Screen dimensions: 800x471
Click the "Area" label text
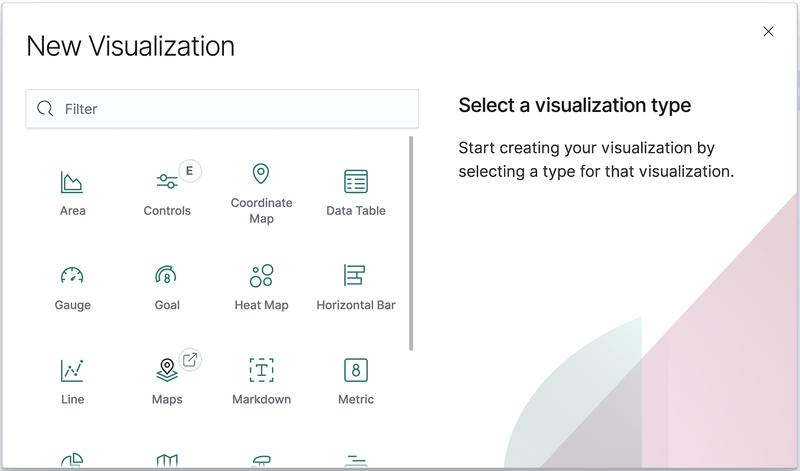click(72, 211)
